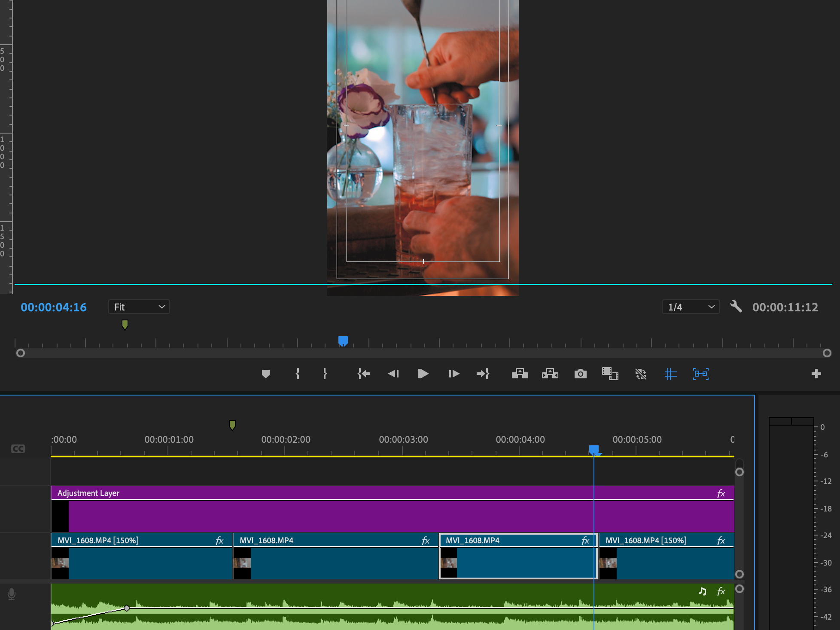Toggle the voice-over microphone button
Viewport: 840px width, 630px height.
[12, 594]
